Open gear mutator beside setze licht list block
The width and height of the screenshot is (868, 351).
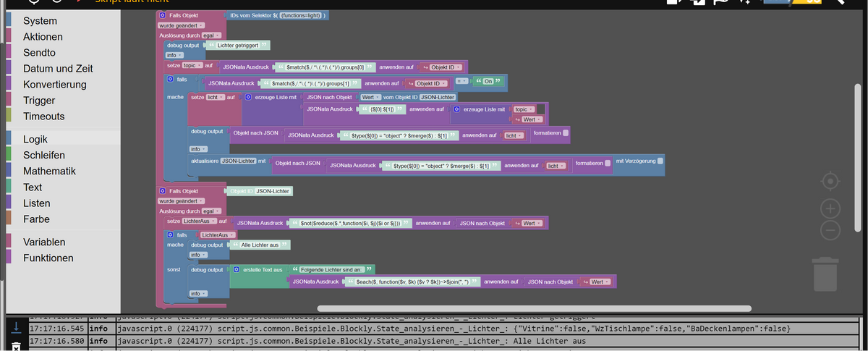(248, 96)
